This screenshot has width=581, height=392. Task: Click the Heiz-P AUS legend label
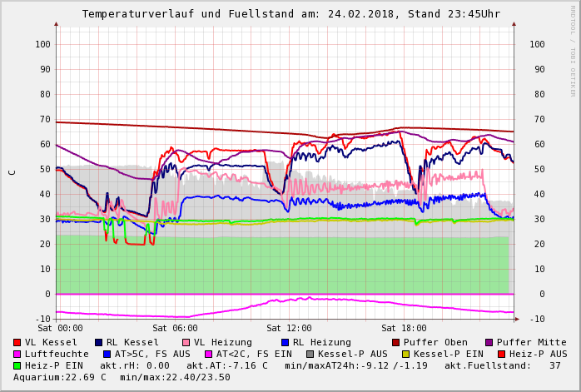tap(539, 354)
